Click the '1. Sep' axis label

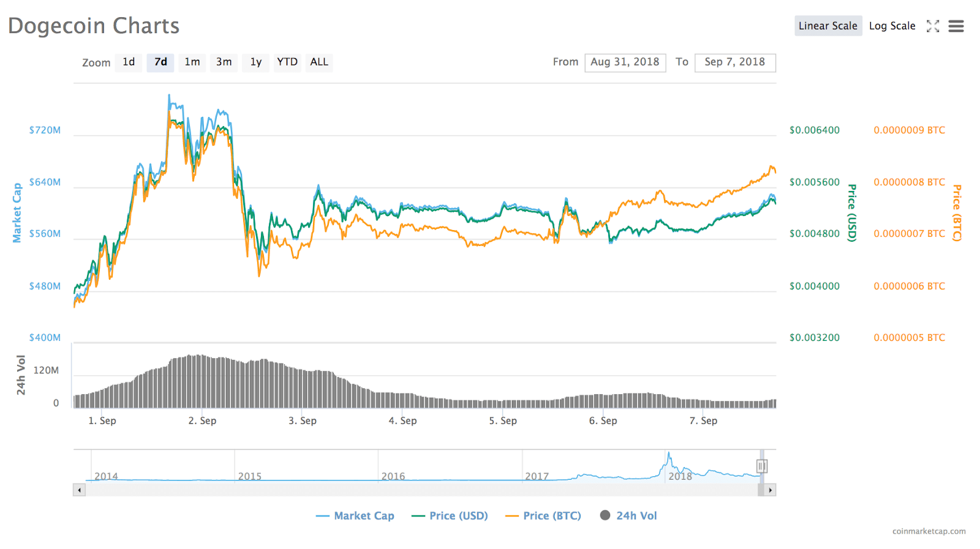(x=102, y=421)
